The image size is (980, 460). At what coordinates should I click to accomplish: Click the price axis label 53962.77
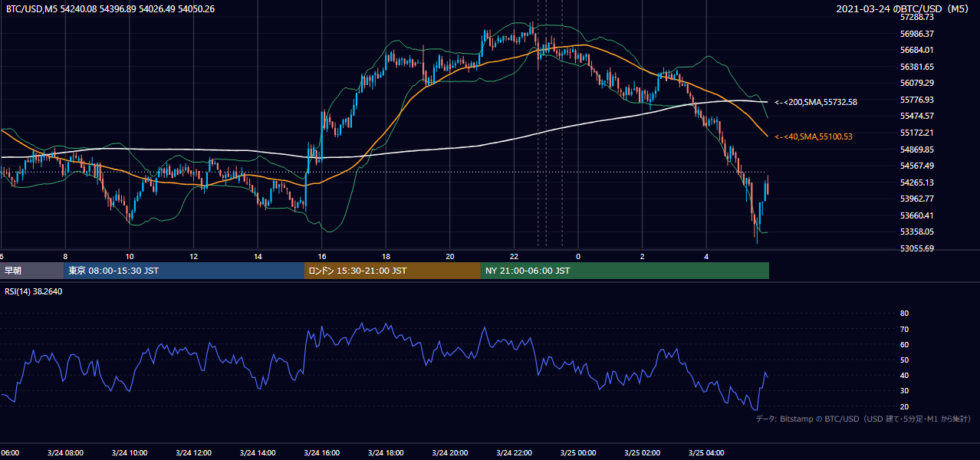tap(917, 199)
